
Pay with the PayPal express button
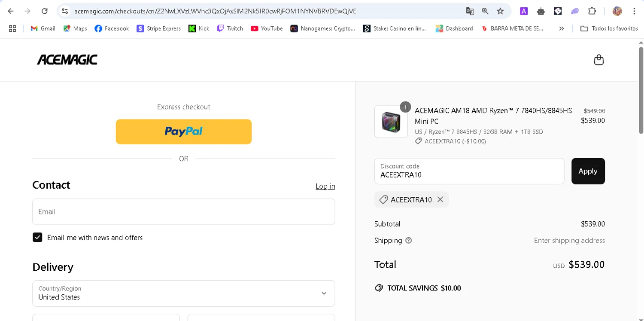click(184, 131)
